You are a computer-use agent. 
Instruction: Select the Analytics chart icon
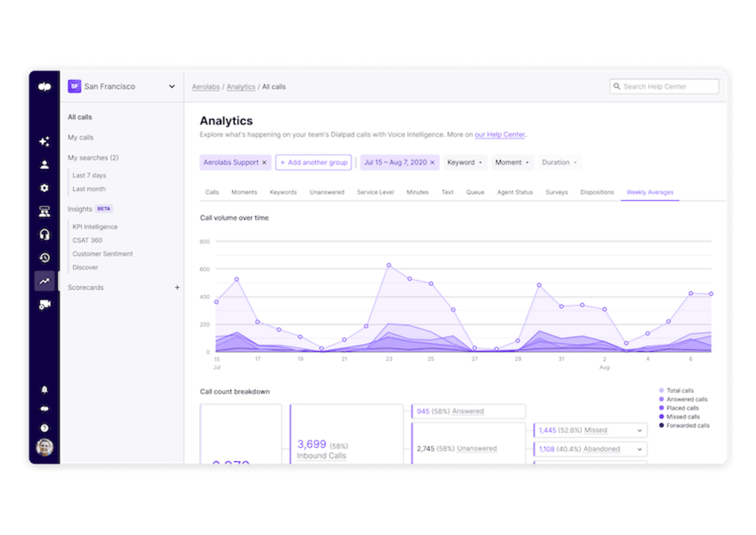point(44,281)
